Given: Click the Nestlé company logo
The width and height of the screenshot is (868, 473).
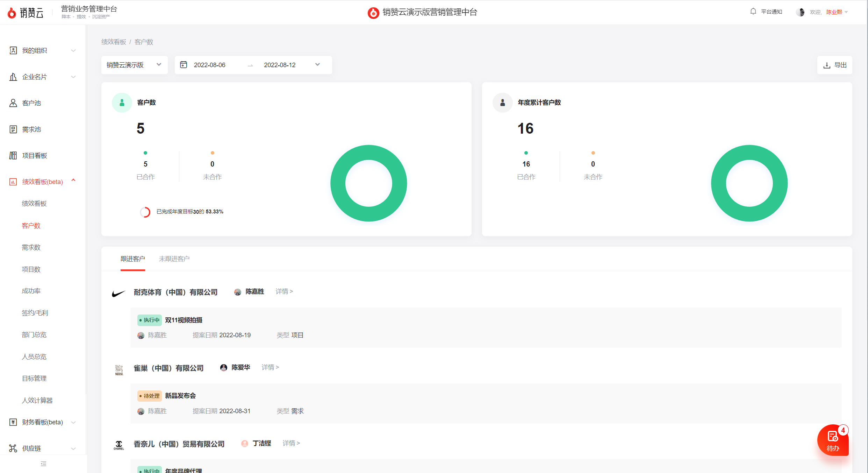Looking at the screenshot, I should (x=119, y=370).
